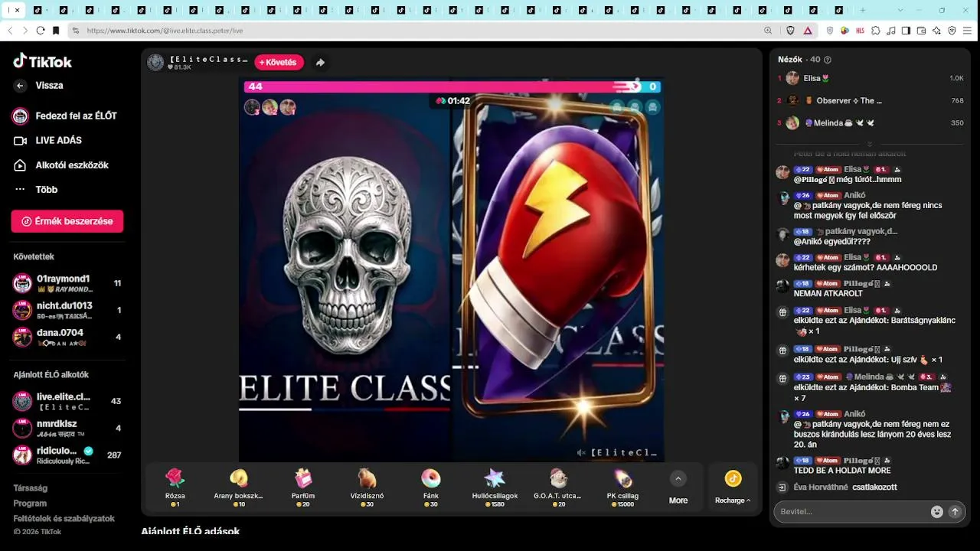Switch to the first browser tab

click(15, 10)
